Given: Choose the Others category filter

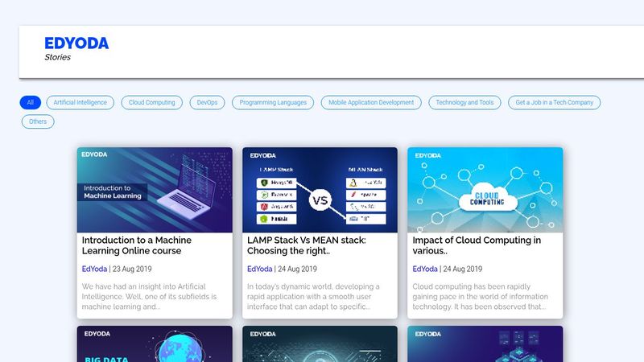Looking at the screenshot, I should click(38, 121).
